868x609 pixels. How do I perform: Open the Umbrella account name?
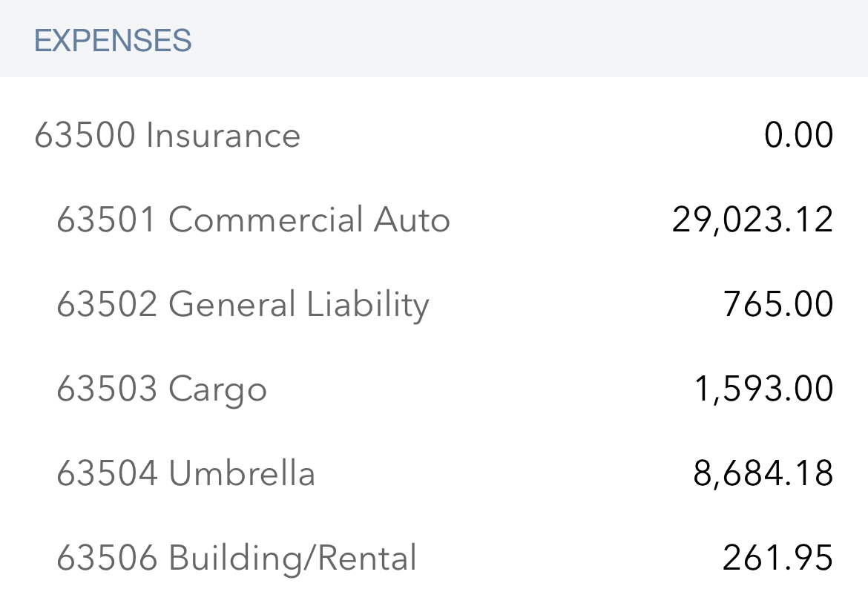pyautogui.click(x=242, y=474)
